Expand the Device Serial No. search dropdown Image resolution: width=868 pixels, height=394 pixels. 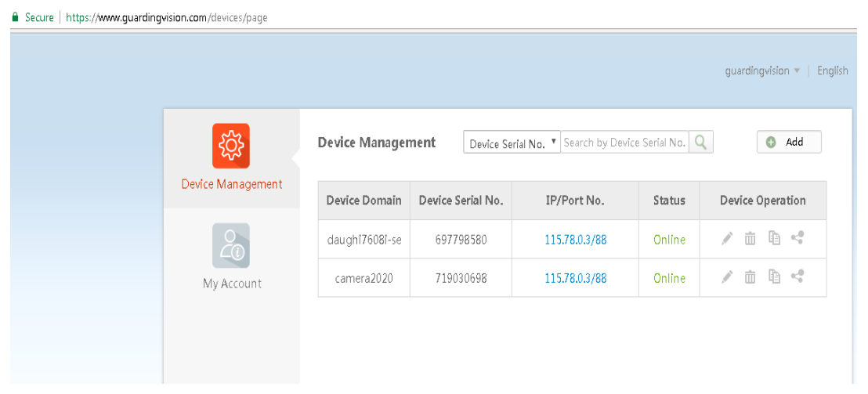(x=512, y=143)
